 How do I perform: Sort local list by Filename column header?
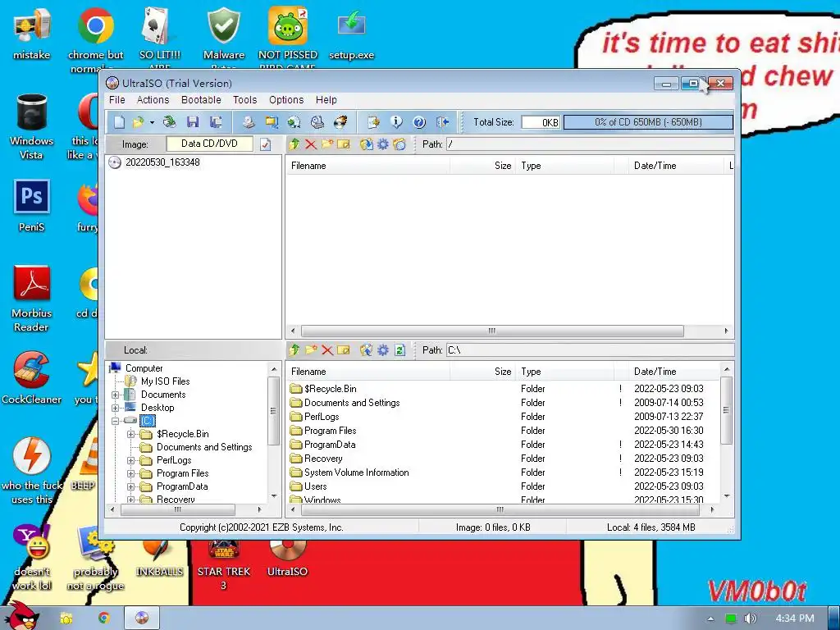[367, 372]
